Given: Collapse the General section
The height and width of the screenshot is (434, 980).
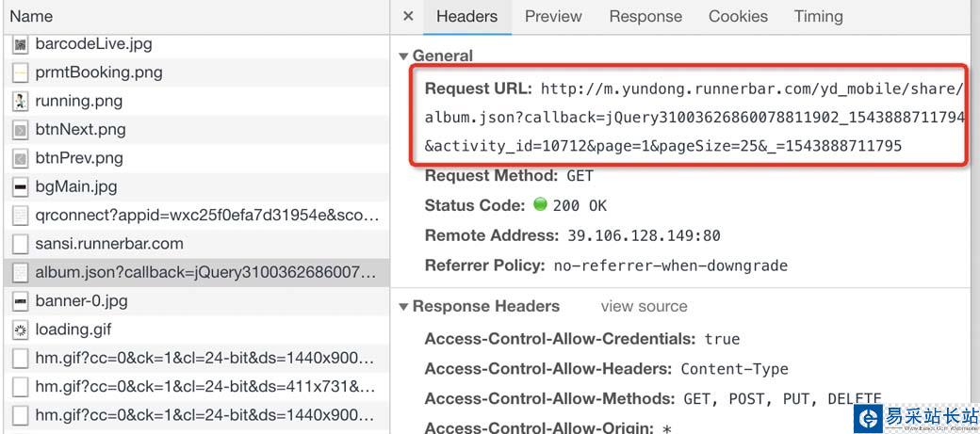Looking at the screenshot, I should pyautogui.click(x=403, y=56).
